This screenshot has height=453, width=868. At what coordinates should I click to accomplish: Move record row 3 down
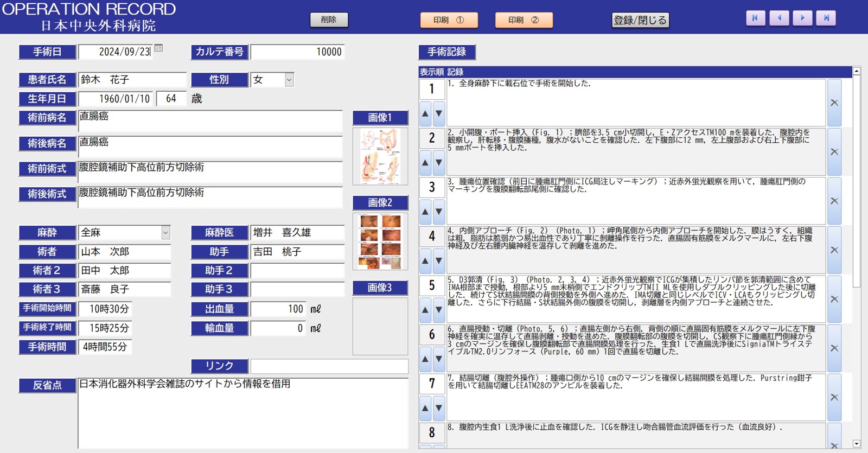439,212
